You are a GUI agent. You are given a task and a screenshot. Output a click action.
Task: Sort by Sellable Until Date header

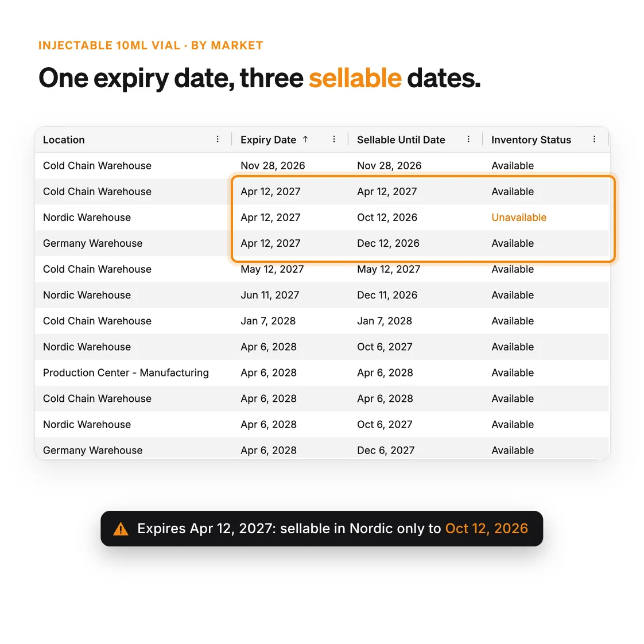point(401,140)
